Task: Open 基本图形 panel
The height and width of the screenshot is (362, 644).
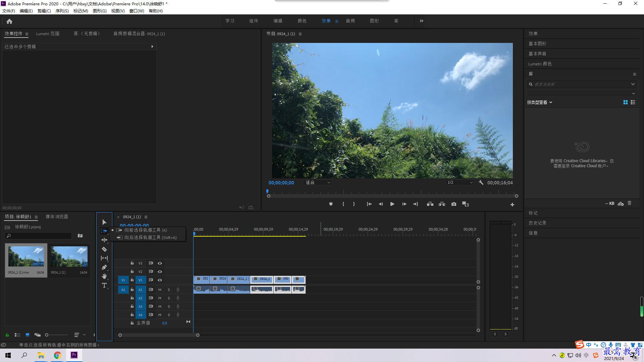Action: pos(537,44)
